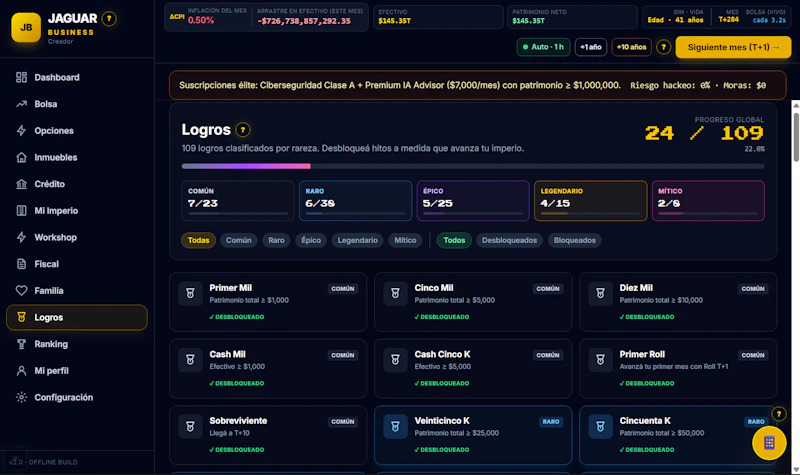This screenshot has width=800, height=475.
Task: Open Inmuebles section
Action: pos(77,157)
